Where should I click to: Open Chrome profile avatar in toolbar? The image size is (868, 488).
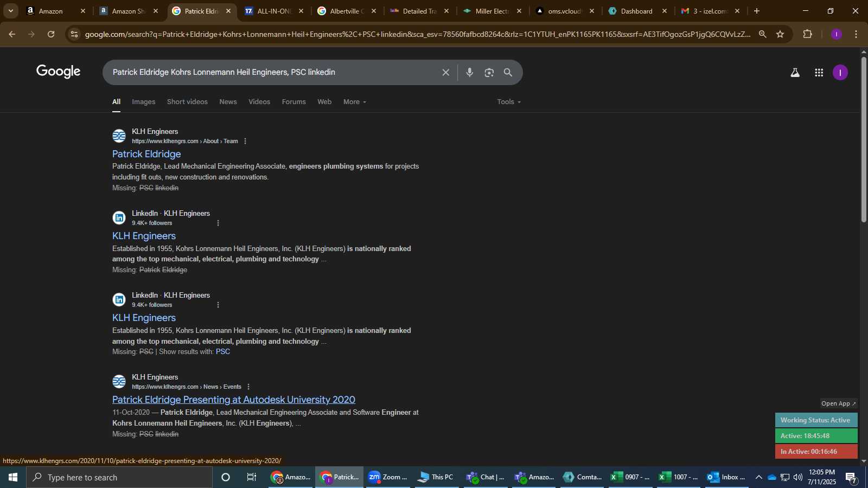[x=836, y=34]
